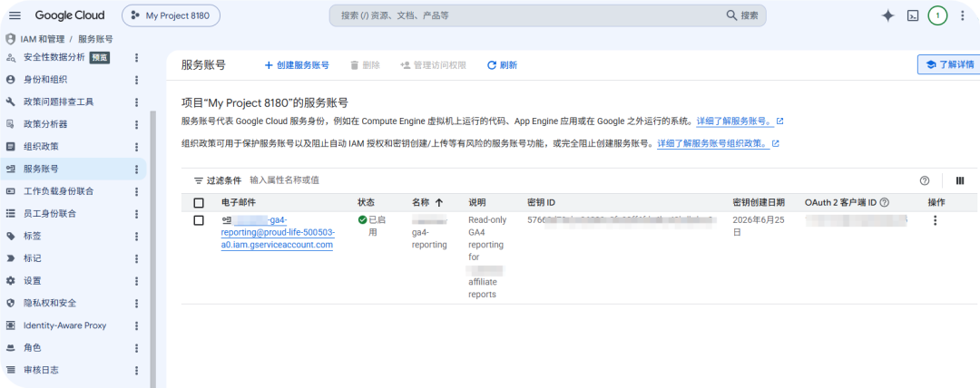Open 政策分析器 in sidebar

(x=45, y=124)
